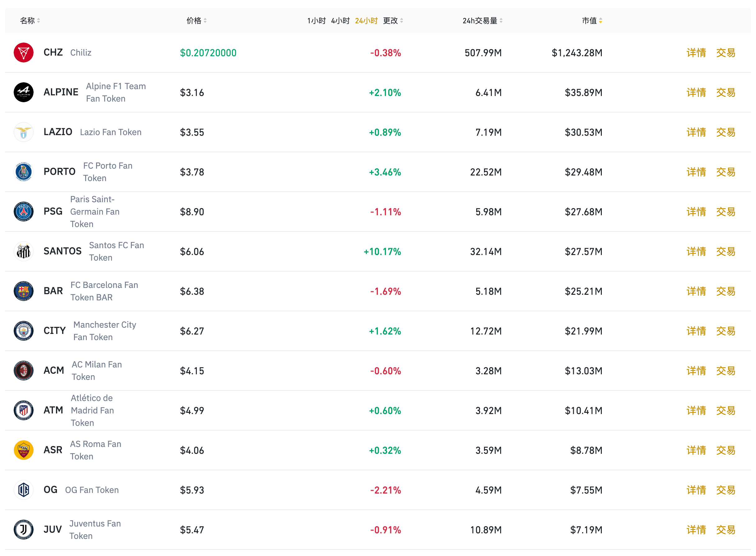Open 详情 details for CHZ
The width and height of the screenshot is (756, 556).
(x=696, y=52)
